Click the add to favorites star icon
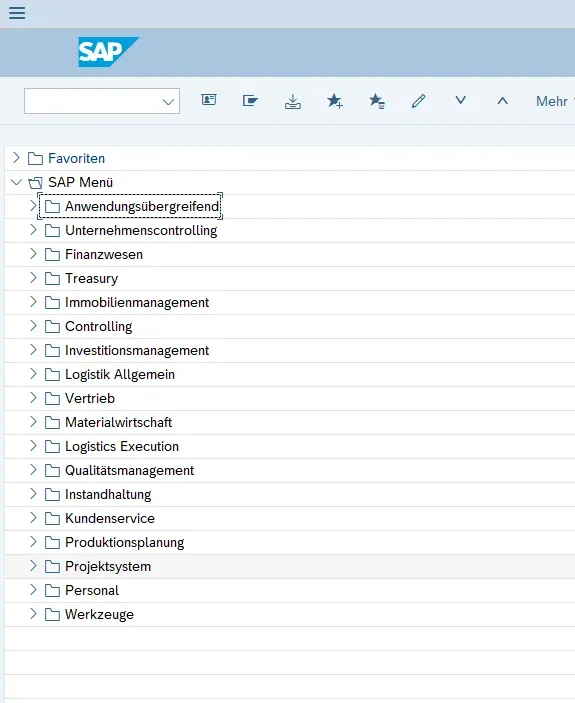 tap(335, 101)
